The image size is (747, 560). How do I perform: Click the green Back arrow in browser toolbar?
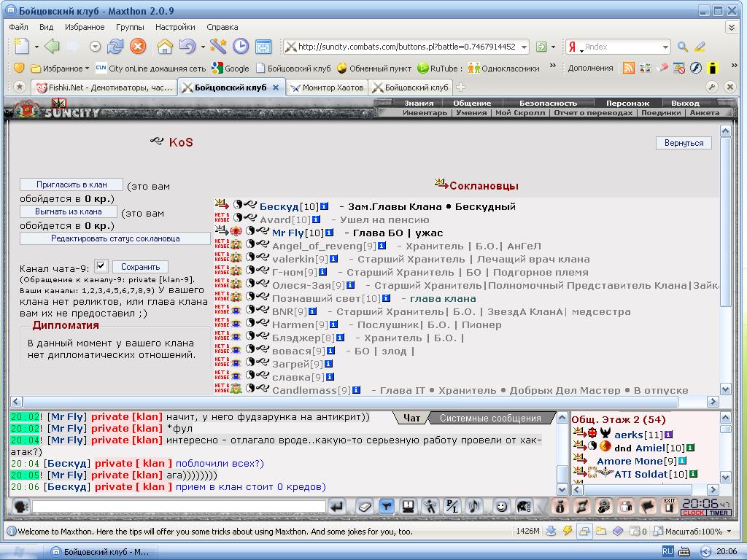pyautogui.click(x=52, y=46)
